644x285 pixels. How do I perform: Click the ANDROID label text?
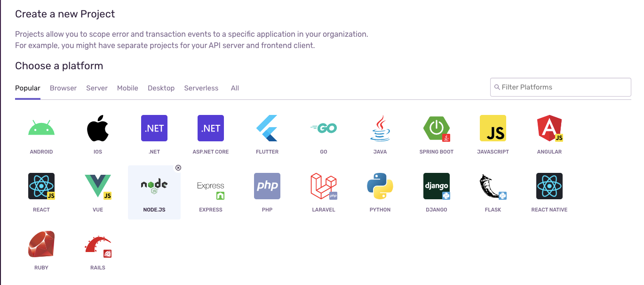click(41, 152)
